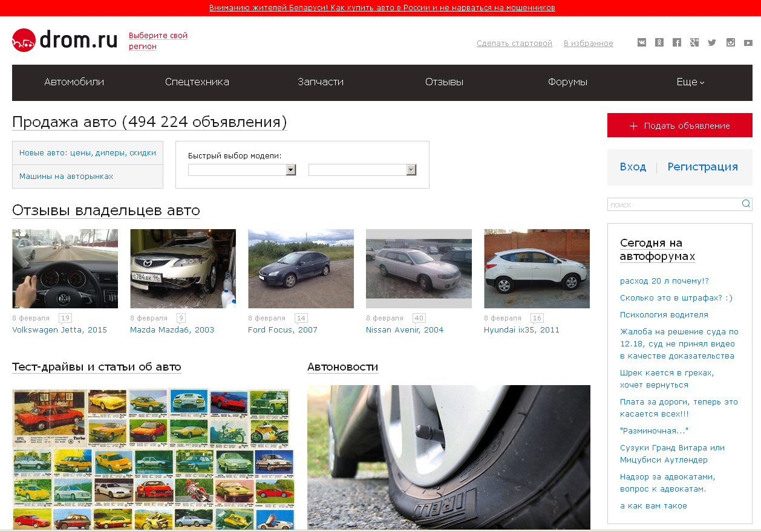Viewport: 761px width, 532px height.
Task: Open the Автомобили menu section
Action: click(74, 82)
